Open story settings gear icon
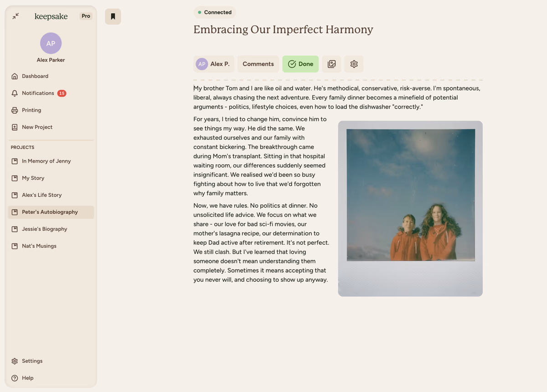The height and width of the screenshot is (392, 547). click(x=354, y=64)
